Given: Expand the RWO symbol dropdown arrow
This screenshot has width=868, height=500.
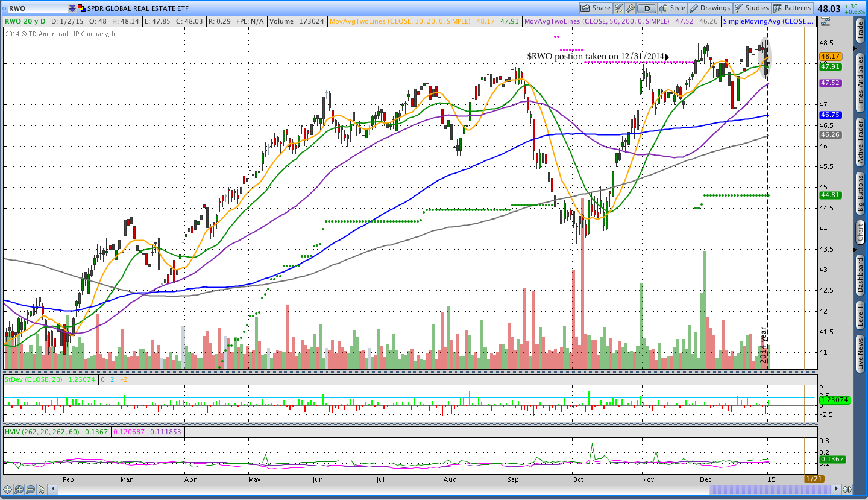Looking at the screenshot, I should 72,8.
